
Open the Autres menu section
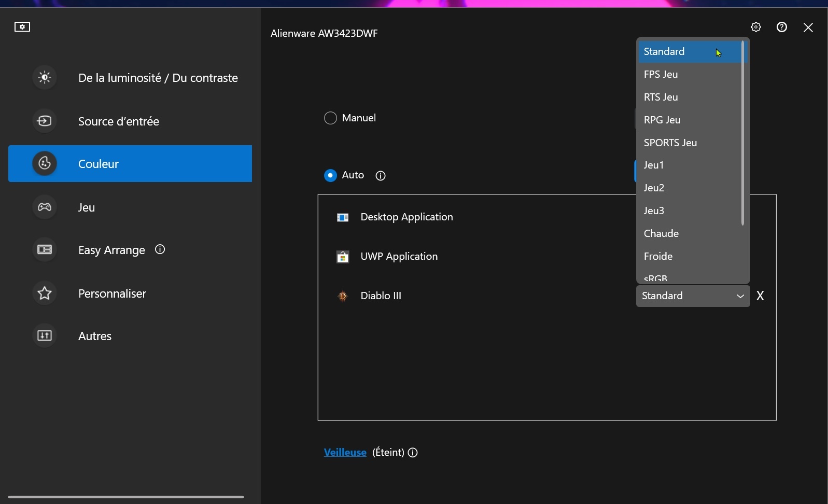(95, 336)
